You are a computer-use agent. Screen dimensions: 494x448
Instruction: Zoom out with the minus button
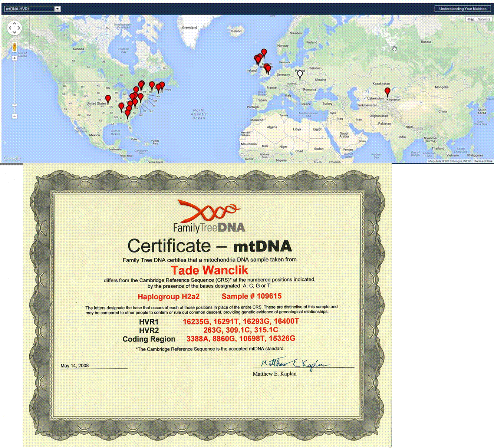14,116
